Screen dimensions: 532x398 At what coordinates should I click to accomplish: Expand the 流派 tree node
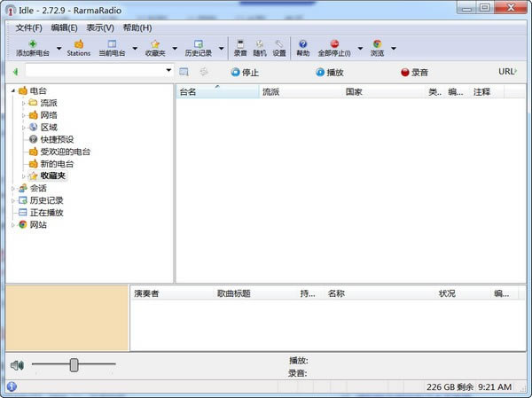(x=24, y=103)
